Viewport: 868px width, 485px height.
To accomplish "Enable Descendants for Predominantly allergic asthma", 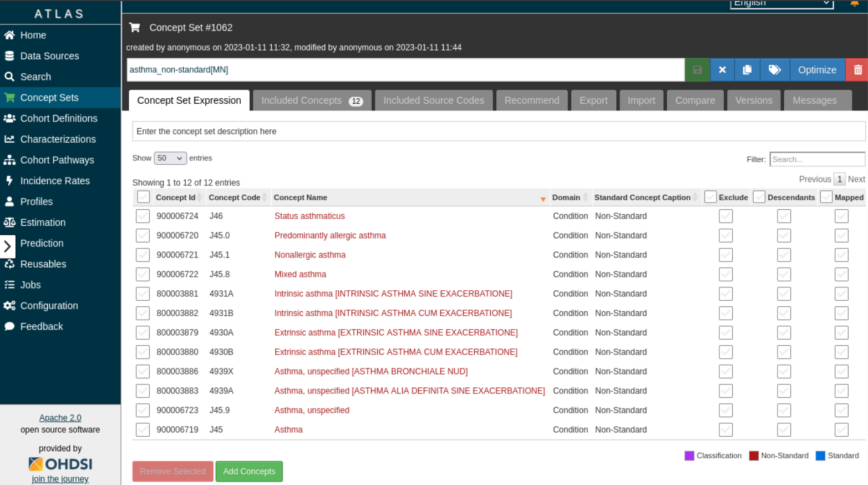I will (784, 236).
